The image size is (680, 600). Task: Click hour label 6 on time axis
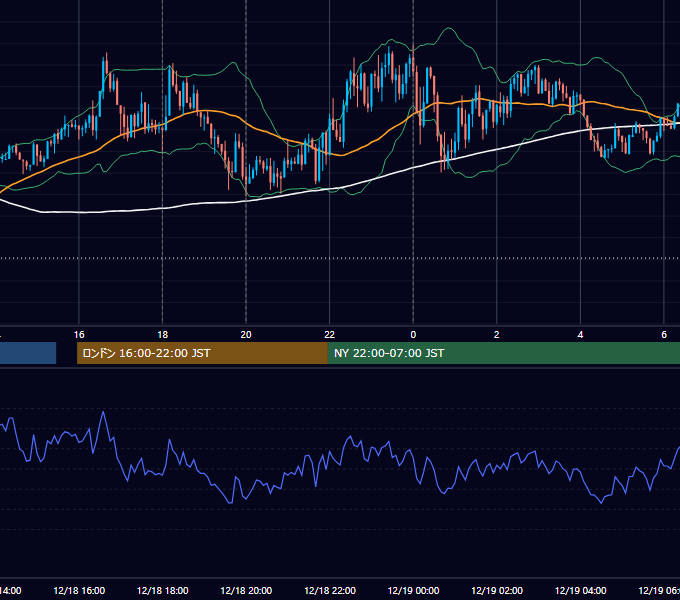click(x=664, y=335)
